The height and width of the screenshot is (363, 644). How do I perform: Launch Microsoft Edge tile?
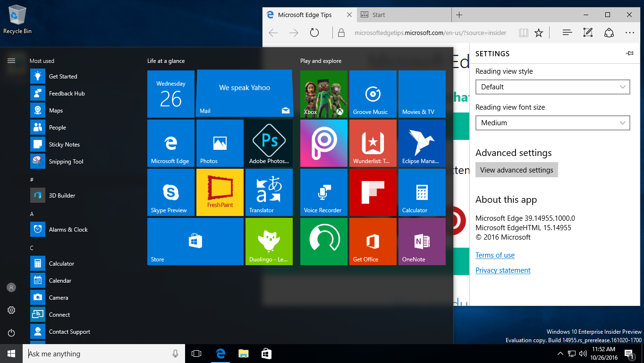pyautogui.click(x=171, y=143)
